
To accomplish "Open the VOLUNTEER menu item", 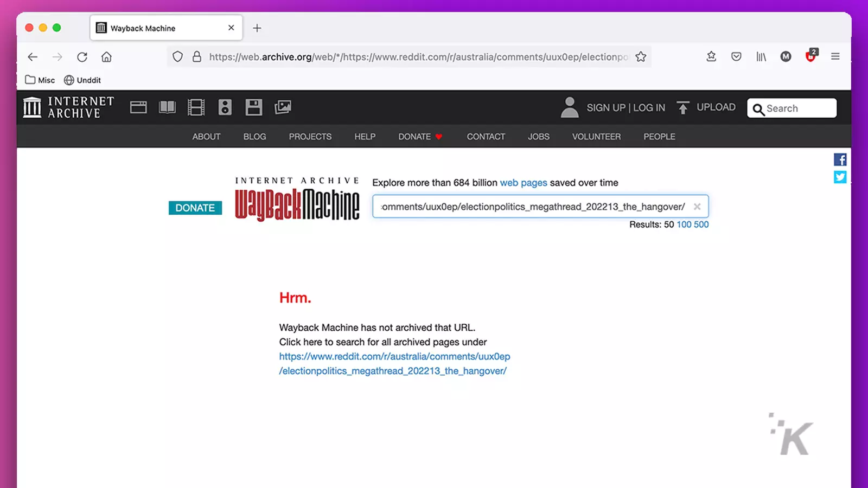I will (x=596, y=137).
